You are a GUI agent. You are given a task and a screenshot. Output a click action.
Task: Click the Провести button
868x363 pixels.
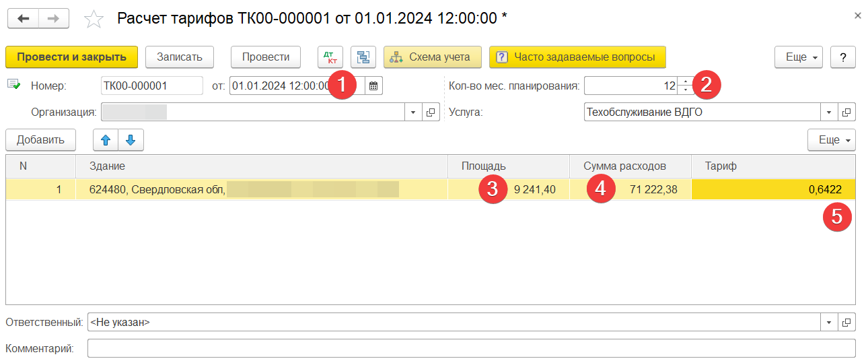(x=266, y=57)
